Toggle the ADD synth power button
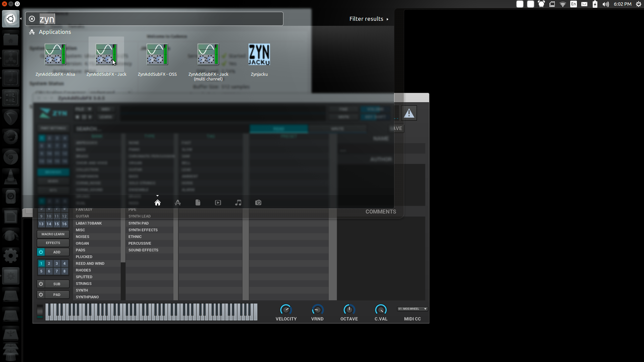This screenshot has height=362, width=644. [41, 252]
